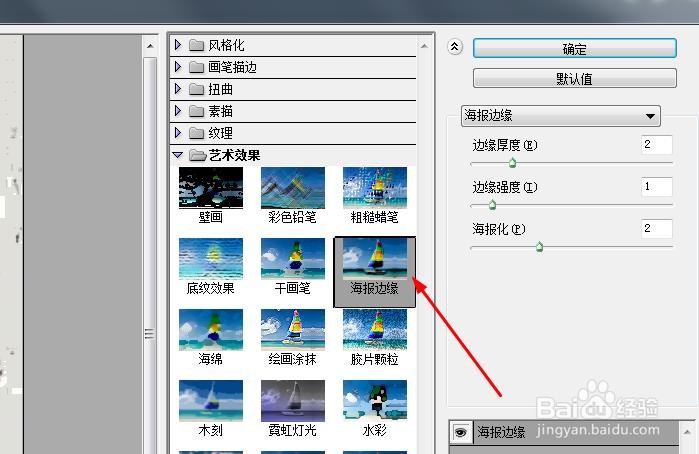699x454 pixels.
Task: Click the 艺术效果 open folder icon
Action: point(197,155)
